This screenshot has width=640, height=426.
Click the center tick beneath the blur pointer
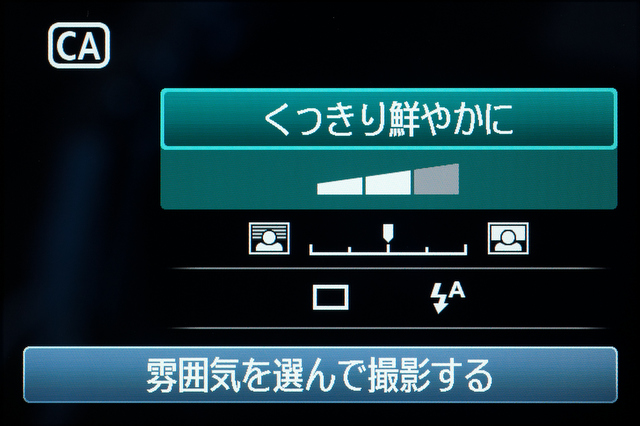click(388, 246)
